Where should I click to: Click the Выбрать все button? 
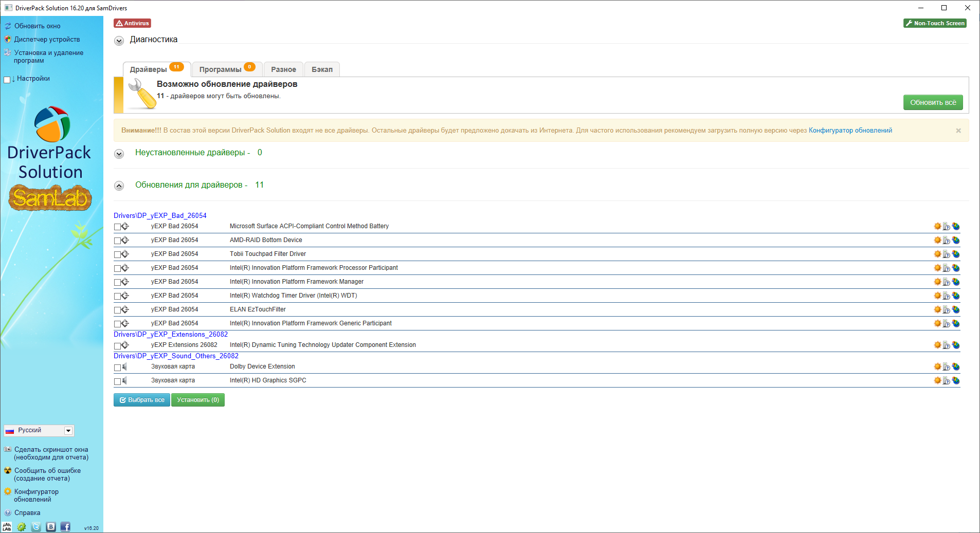coord(142,400)
